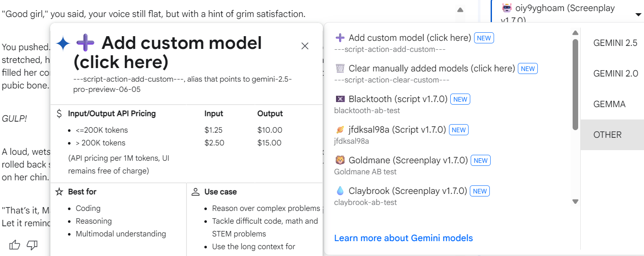Click the 'Input/Output API Pricing' heading

point(112,114)
